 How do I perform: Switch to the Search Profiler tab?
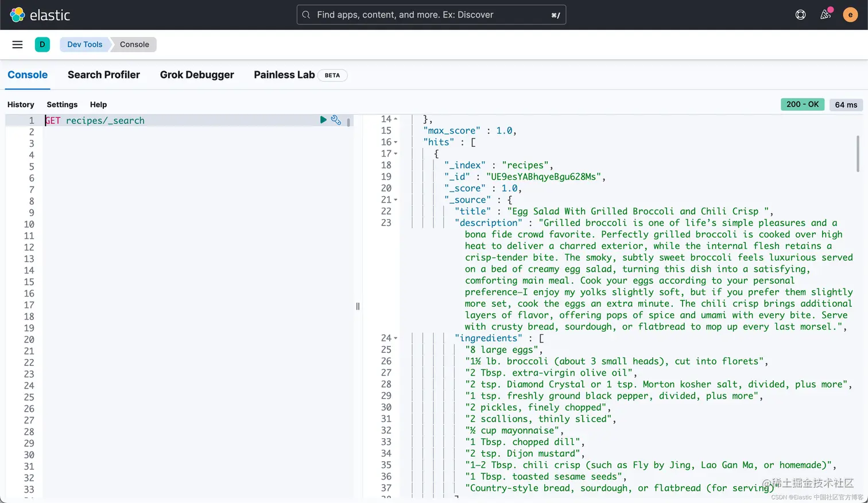104,75
